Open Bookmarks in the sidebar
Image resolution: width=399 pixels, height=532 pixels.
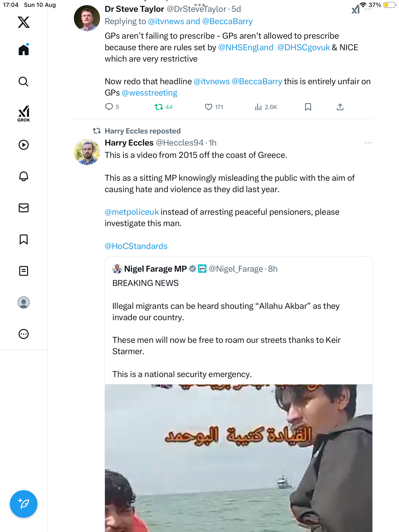24,239
